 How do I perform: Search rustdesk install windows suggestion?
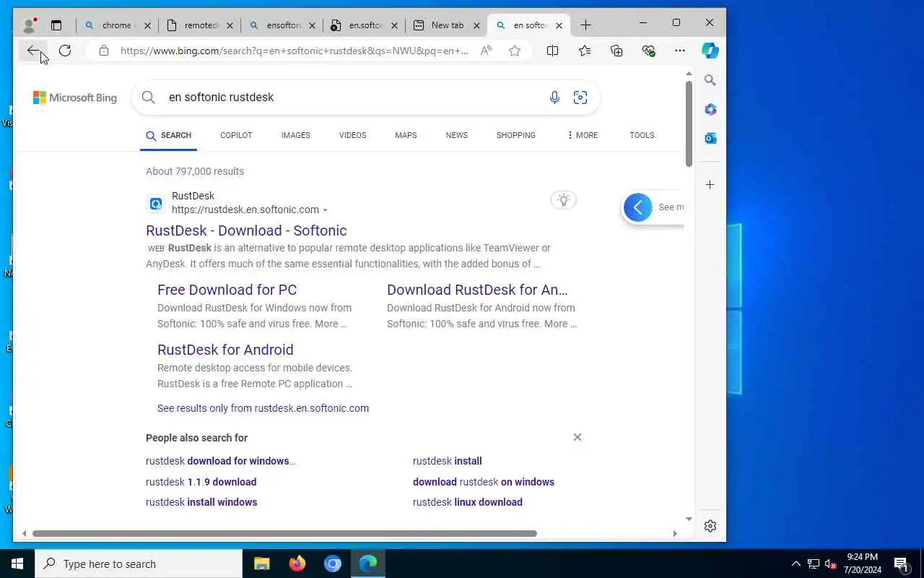201,502
